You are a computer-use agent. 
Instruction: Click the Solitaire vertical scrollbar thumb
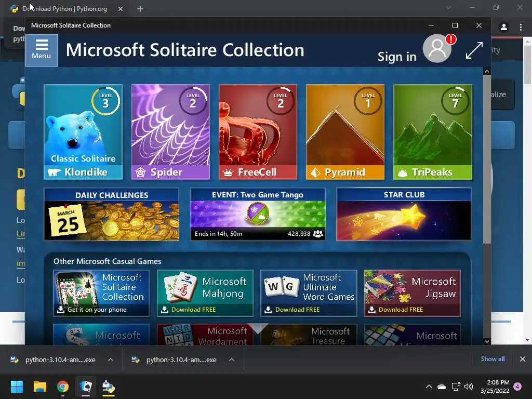487,159
